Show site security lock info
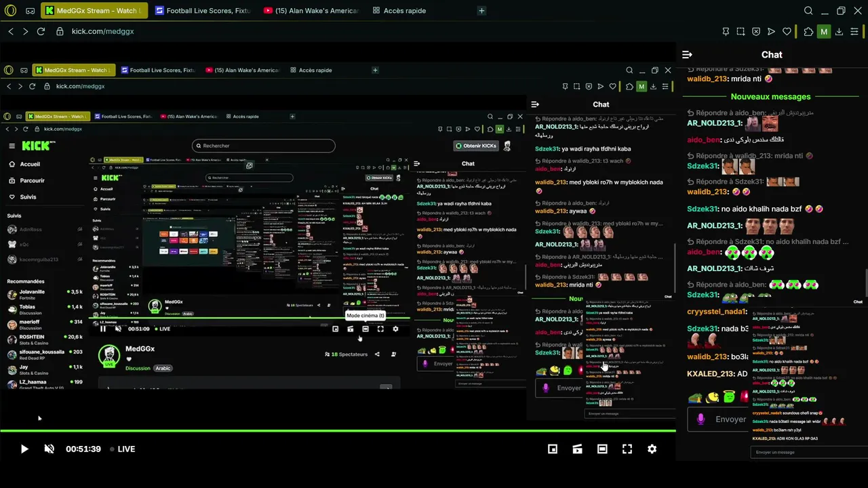Screen dimensions: 868x488 coord(60,31)
